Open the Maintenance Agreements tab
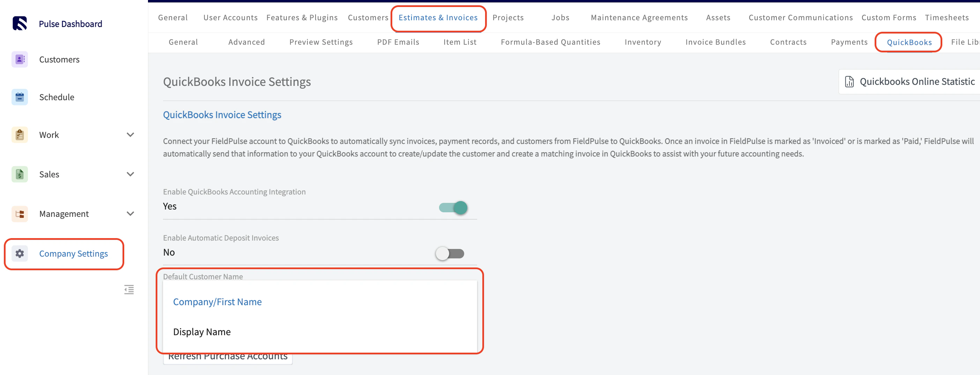 click(x=639, y=17)
